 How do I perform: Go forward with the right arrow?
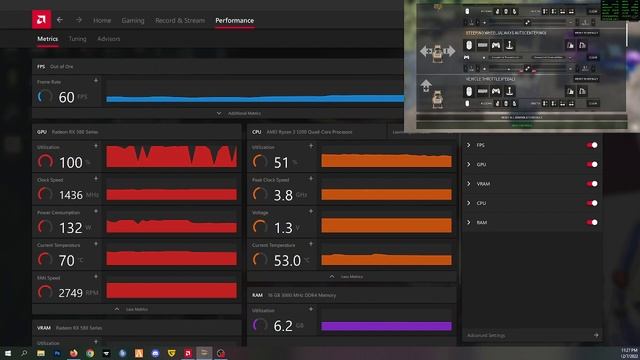click(79, 20)
